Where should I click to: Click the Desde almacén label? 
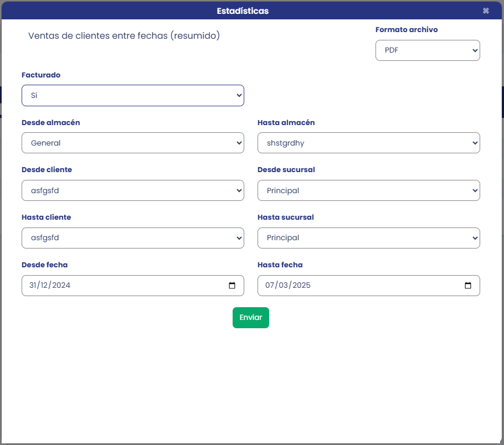51,122
